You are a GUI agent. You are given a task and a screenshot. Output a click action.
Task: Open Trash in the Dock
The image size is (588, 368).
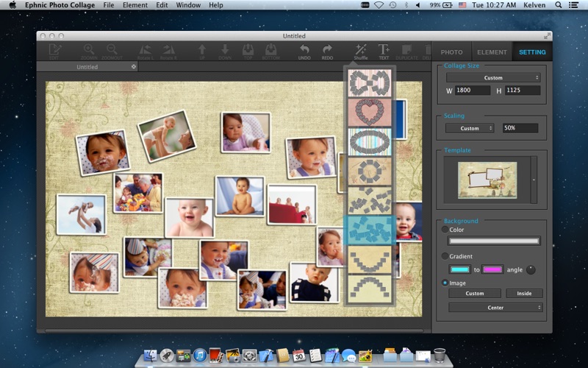click(x=440, y=355)
